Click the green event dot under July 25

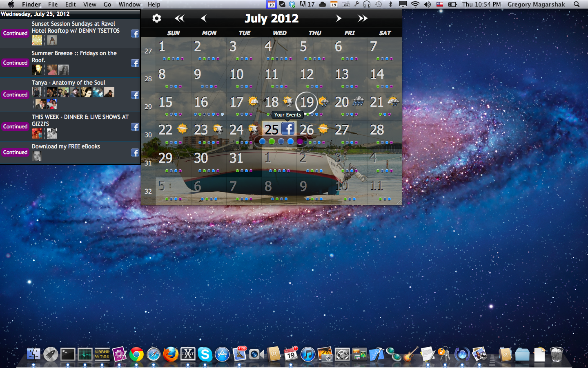[272, 141]
